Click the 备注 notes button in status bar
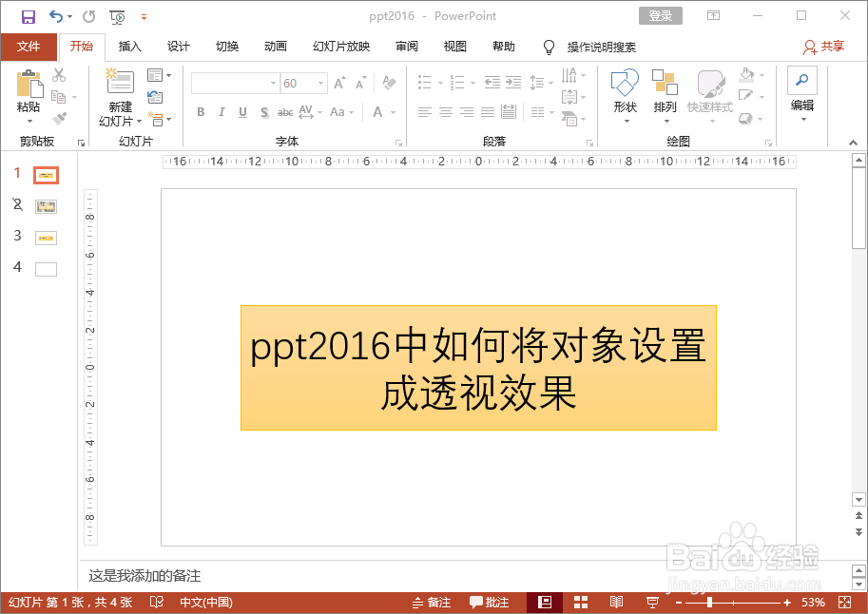This screenshot has width=868, height=614. (x=432, y=602)
